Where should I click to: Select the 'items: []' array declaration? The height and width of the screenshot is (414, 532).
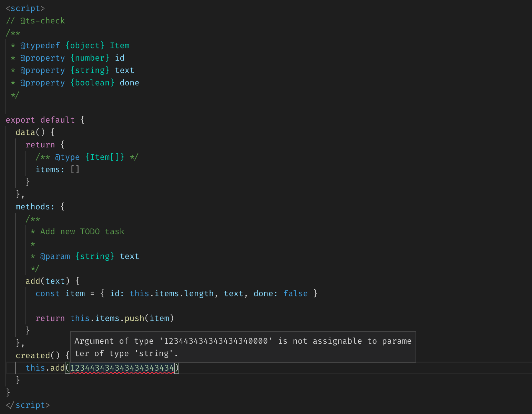pos(58,169)
